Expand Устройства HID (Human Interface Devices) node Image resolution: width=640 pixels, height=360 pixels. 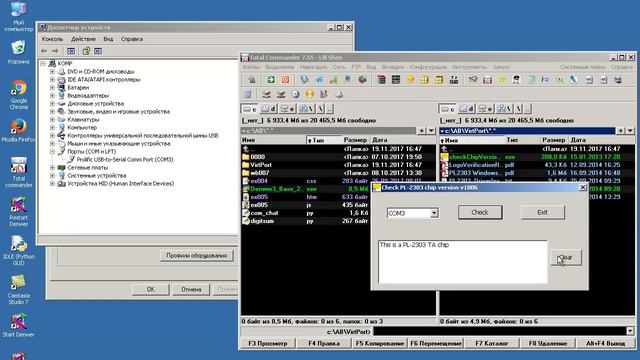(x=52, y=184)
